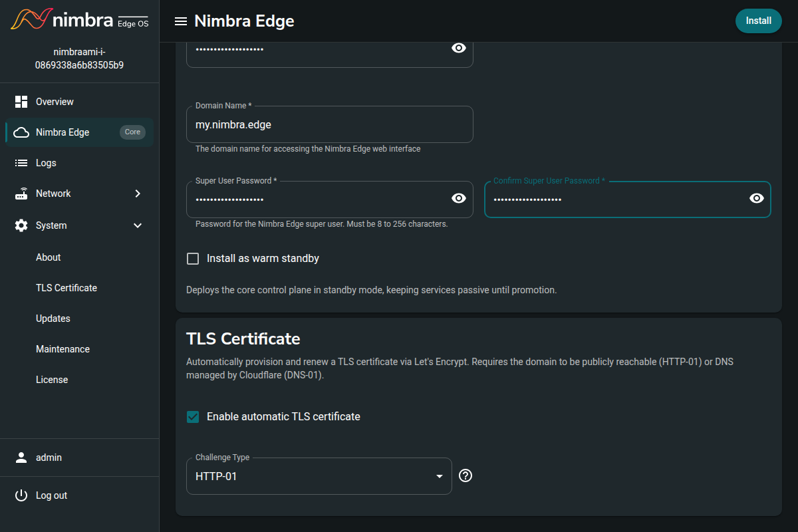Go to Overview page
This screenshot has height=532, width=798.
[80, 102]
